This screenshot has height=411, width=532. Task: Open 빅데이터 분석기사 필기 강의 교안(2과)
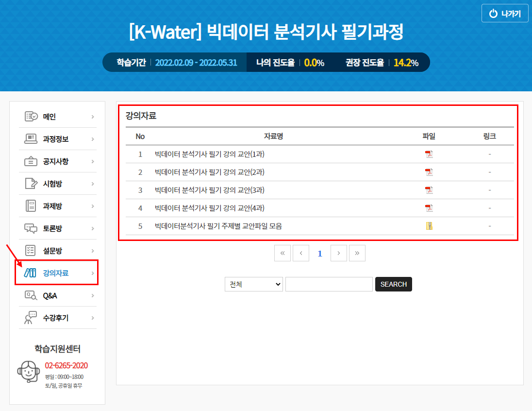pyautogui.click(x=210, y=172)
